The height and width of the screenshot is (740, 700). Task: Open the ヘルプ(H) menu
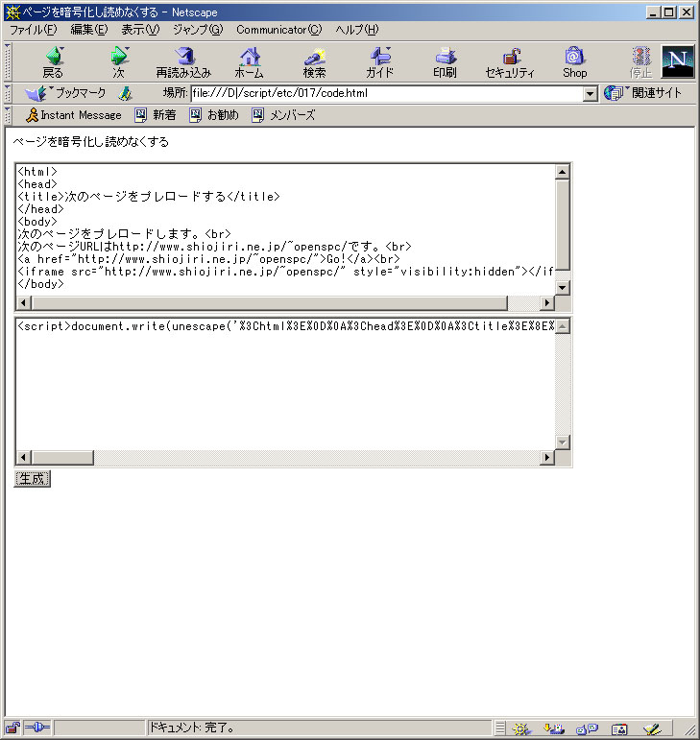pyautogui.click(x=357, y=30)
